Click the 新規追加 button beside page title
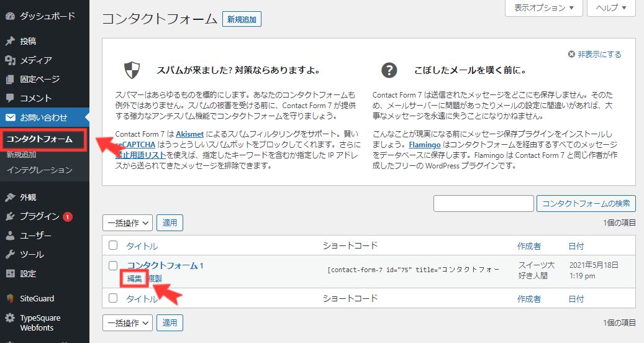Viewport: 644px width, 343px height. coord(242,19)
